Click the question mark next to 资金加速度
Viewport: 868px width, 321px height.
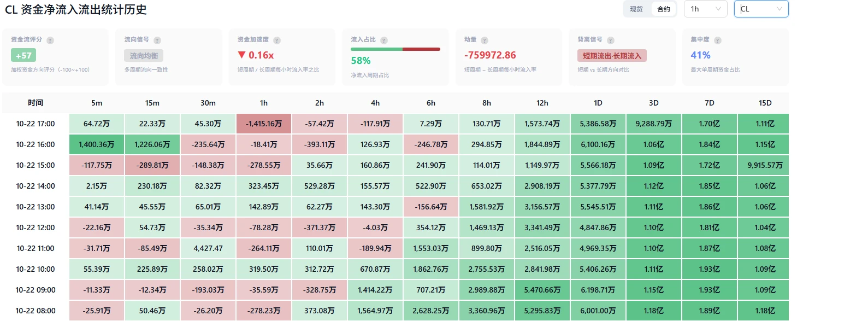coord(277,40)
